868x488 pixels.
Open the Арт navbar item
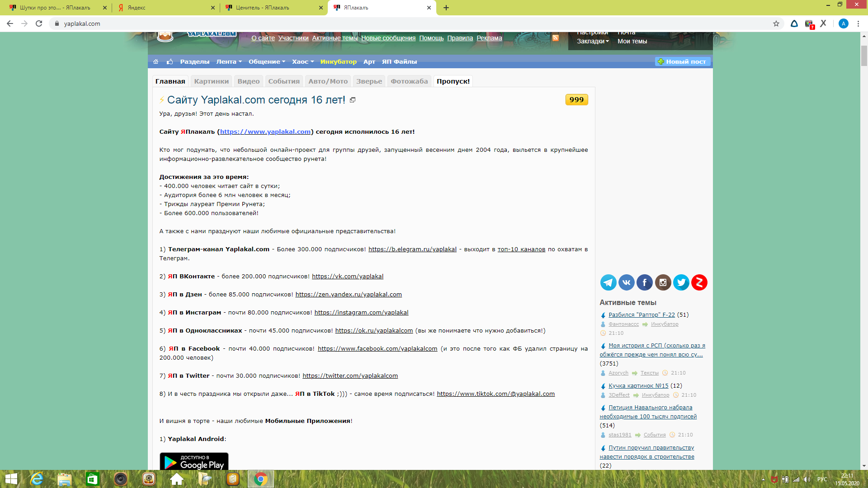click(x=369, y=61)
